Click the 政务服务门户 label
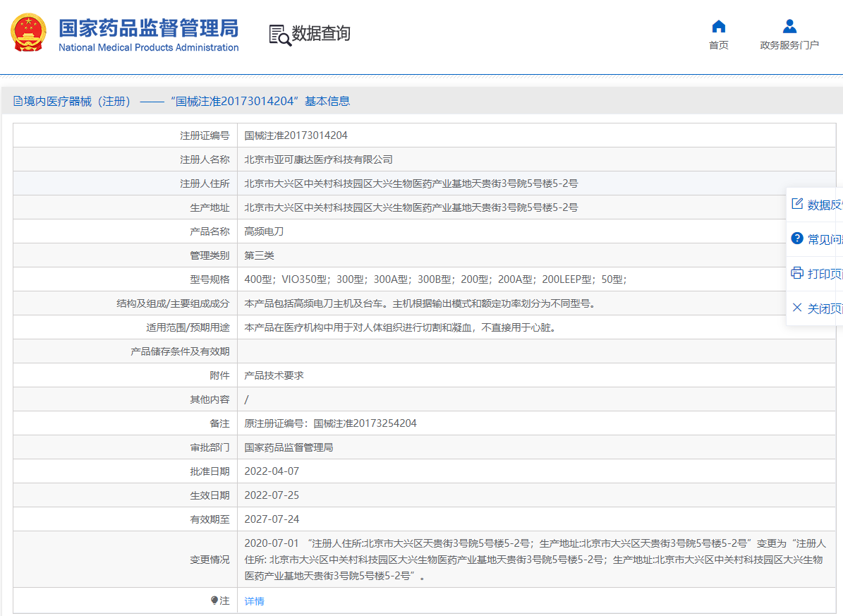Viewport: 843px width, 616px height. [789, 45]
